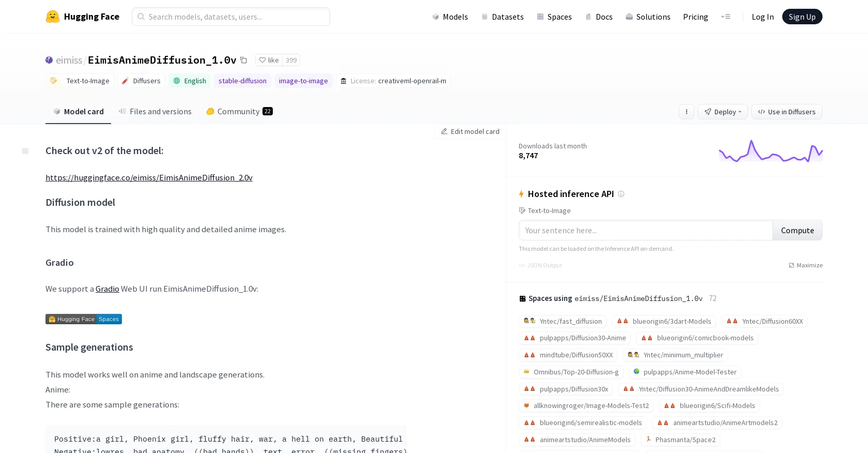Click the image-to-image tag
The width and height of the screenshot is (868, 453).
tap(303, 81)
